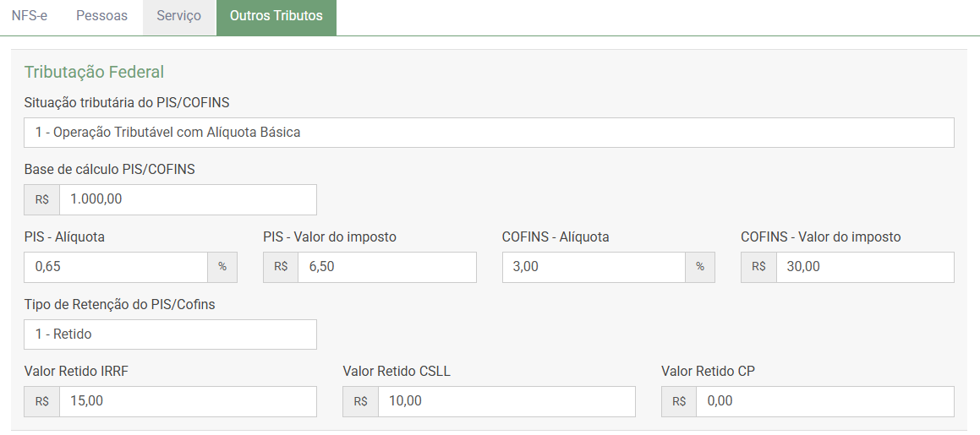Open the NFS-e tab

pos(30,16)
